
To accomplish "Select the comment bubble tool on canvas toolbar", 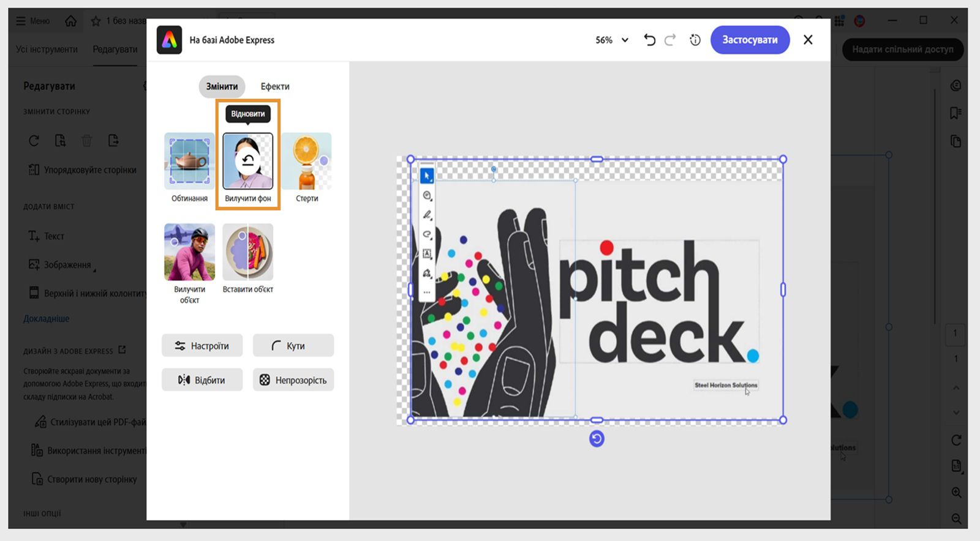I will point(427,196).
